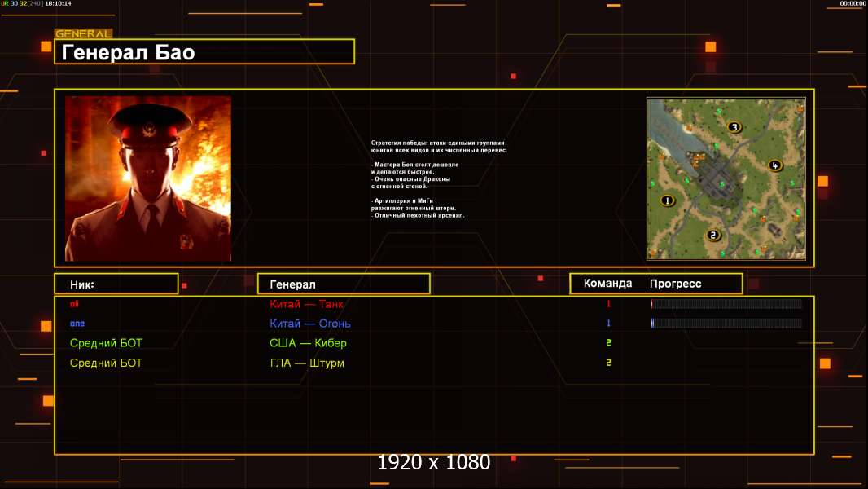The height and width of the screenshot is (489, 868).
Task: Click "Средний БОТ" in the ГЛА — Штурм row
Action: (x=107, y=363)
